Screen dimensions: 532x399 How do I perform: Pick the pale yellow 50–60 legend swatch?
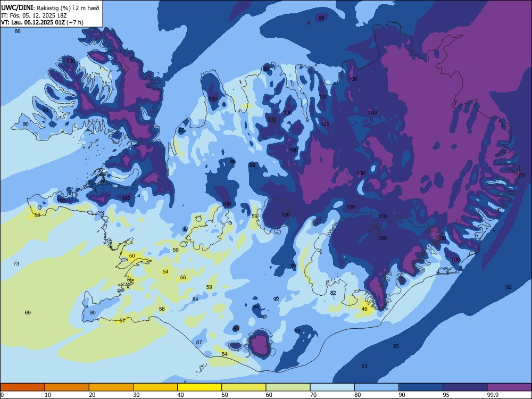(x=244, y=387)
